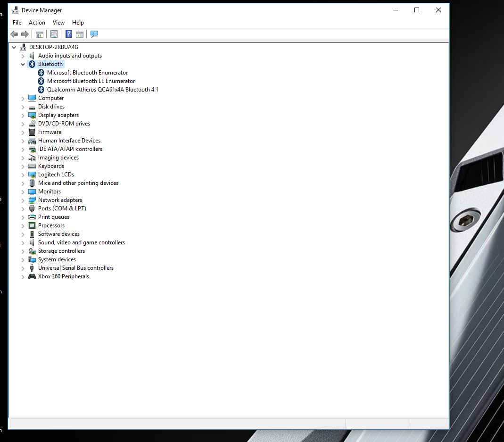Screen dimensions: 504x442
Task: Click Show/Hide Action Pane toolbar icon
Action: point(79,34)
